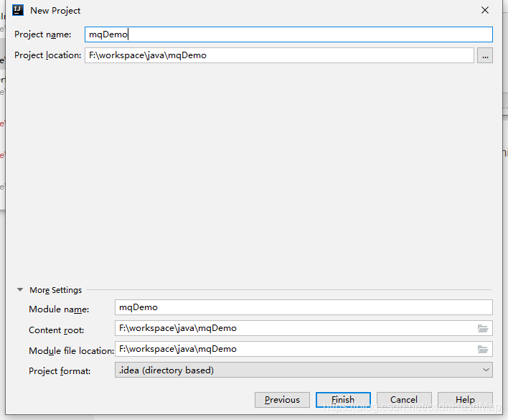Open folder browser for Module file location
This screenshot has height=420, width=508.
[483, 349]
